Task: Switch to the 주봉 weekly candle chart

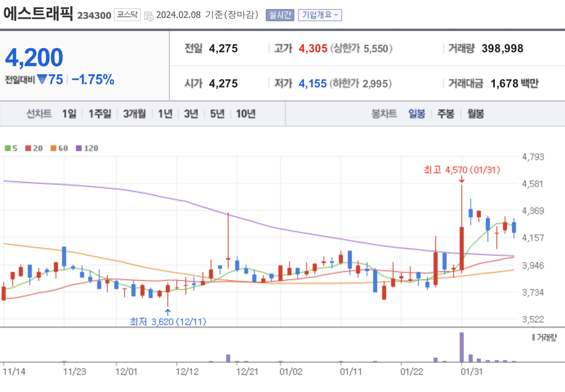Action: tap(446, 114)
